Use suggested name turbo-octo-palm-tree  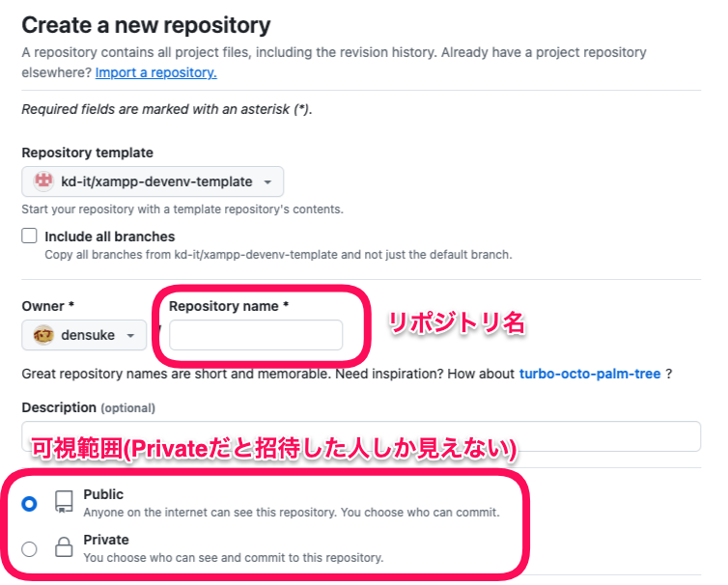click(590, 374)
